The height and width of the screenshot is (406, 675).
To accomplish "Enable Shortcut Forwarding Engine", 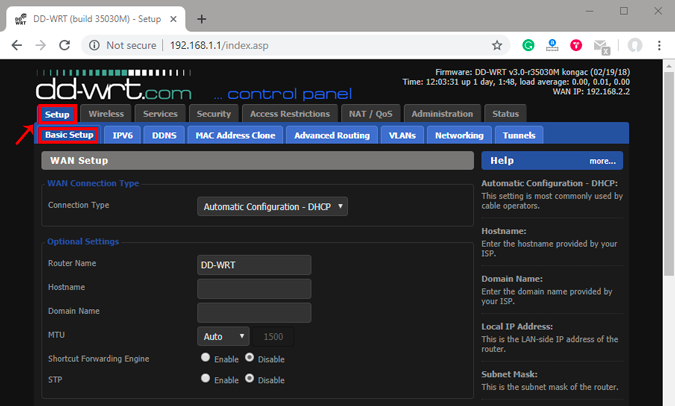I will pyautogui.click(x=206, y=357).
